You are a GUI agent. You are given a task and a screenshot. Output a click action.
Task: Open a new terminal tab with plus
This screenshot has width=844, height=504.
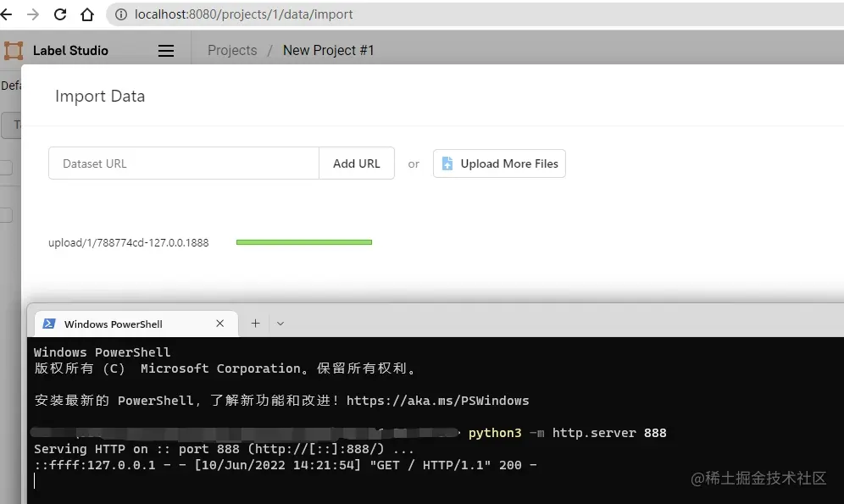coord(256,324)
